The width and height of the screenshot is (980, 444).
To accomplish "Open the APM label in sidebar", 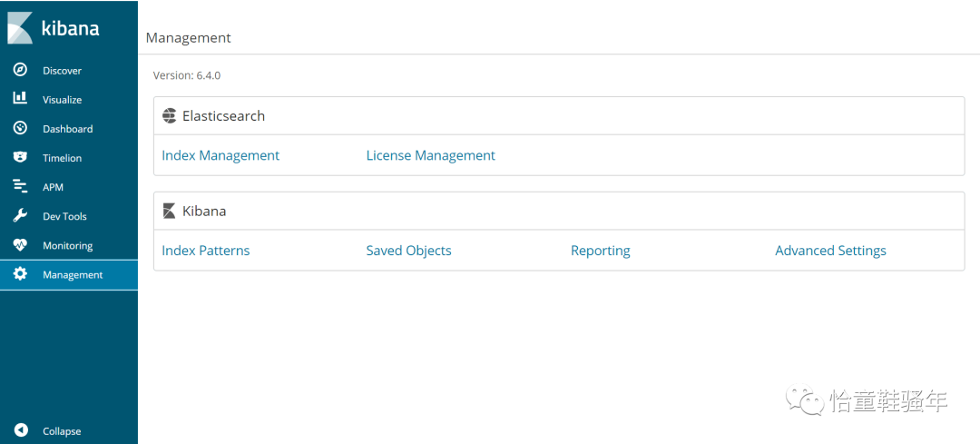I will 53,187.
